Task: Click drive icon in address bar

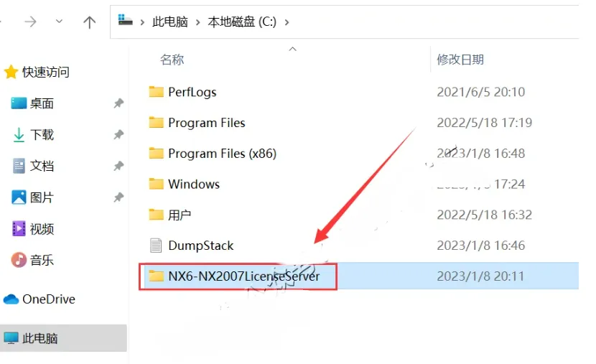Action: coord(125,20)
